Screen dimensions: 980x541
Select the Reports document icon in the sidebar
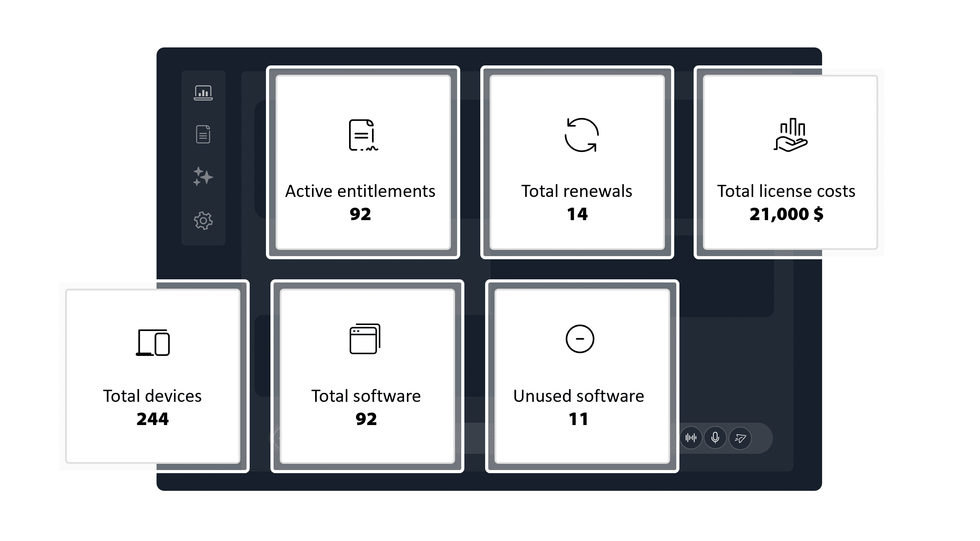[x=204, y=135]
